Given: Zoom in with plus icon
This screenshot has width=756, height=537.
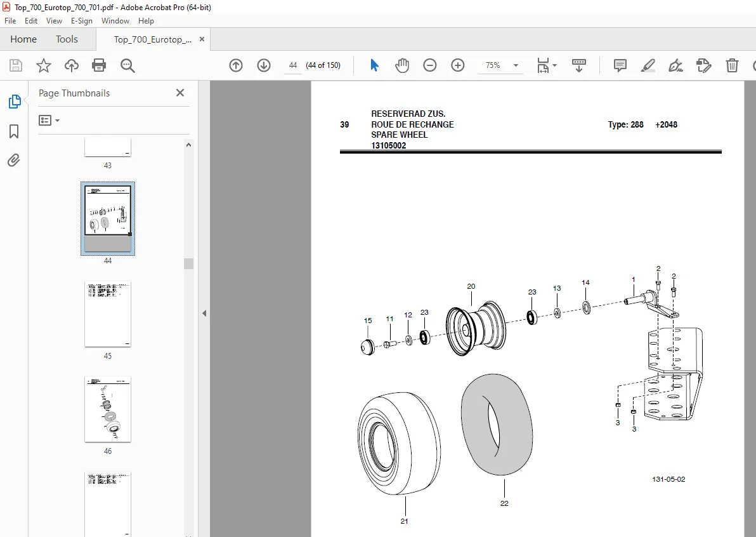Looking at the screenshot, I should click(x=457, y=65).
